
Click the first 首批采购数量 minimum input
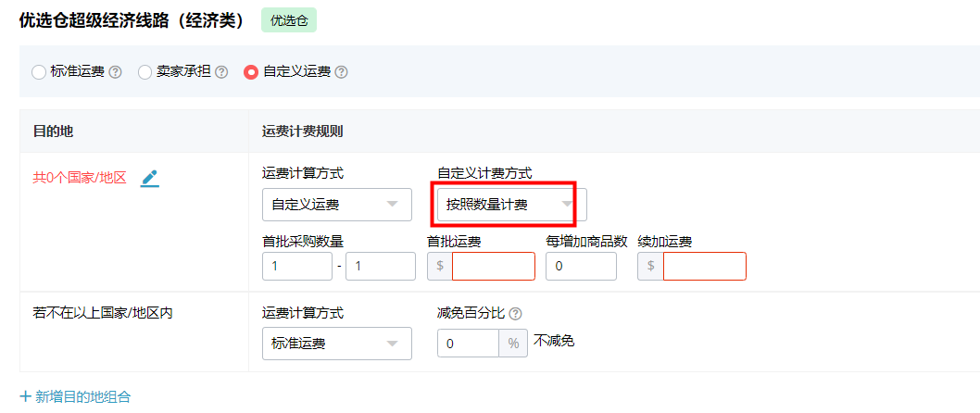(296, 267)
